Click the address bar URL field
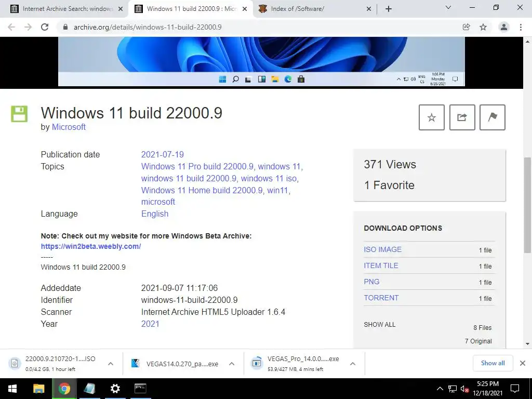Screen dimensions: 532x399 coord(261,27)
